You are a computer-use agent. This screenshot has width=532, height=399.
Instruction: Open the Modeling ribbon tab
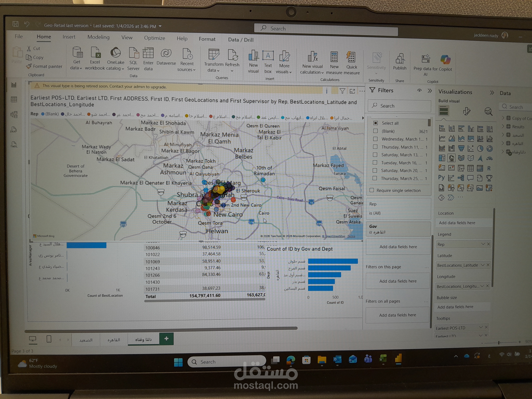click(98, 37)
